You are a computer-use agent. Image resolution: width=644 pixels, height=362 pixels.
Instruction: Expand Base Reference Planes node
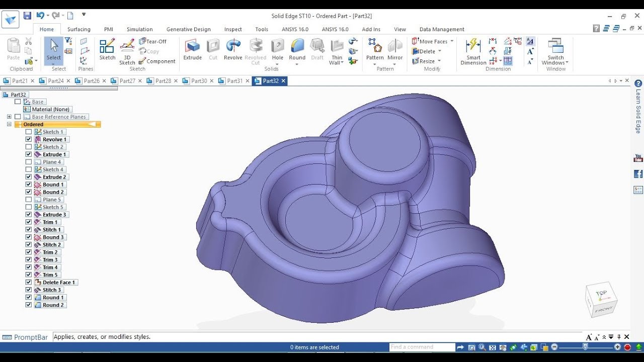click(9, 117)
